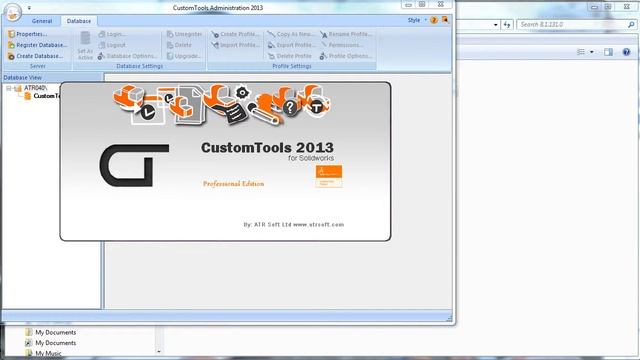Open server Properties
The height and width of the screenshot is (360, 640).
pos(27,34)
